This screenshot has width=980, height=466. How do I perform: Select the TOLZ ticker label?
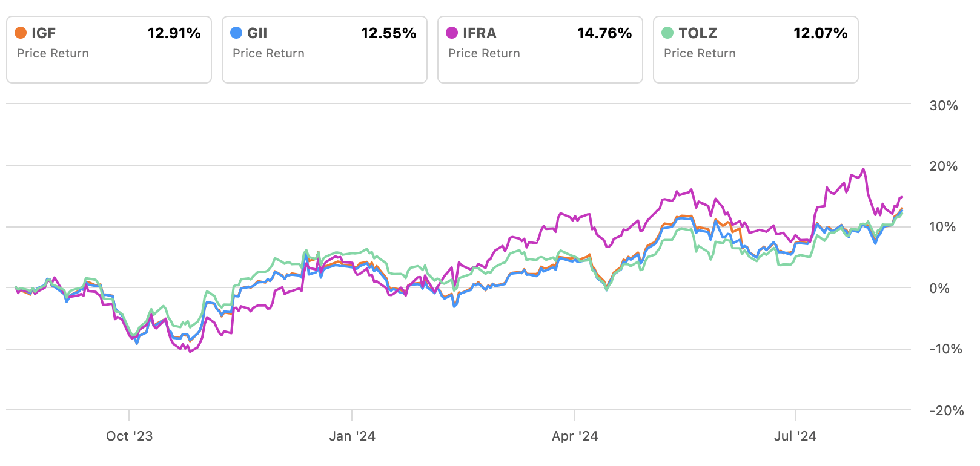point(698,33)
